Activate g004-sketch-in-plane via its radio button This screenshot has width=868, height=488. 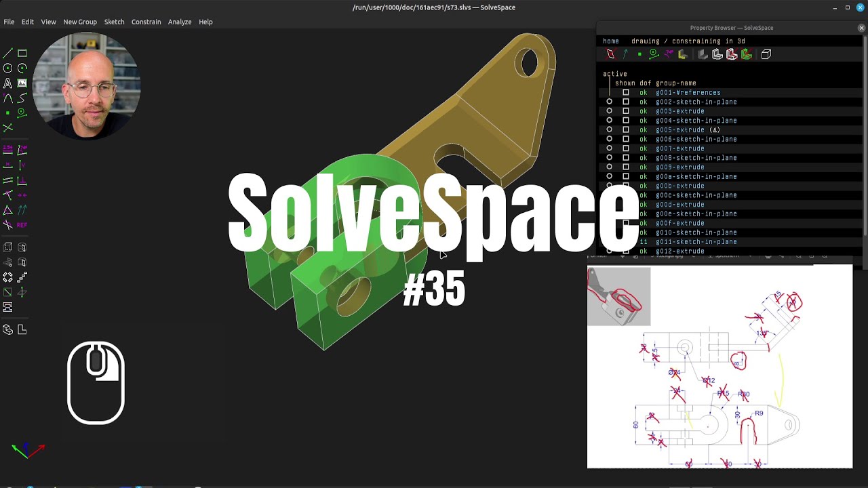609,121
